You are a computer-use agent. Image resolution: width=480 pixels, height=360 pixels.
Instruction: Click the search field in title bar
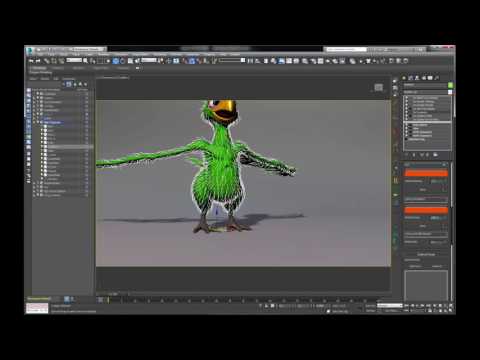click(x=346, y=49)
